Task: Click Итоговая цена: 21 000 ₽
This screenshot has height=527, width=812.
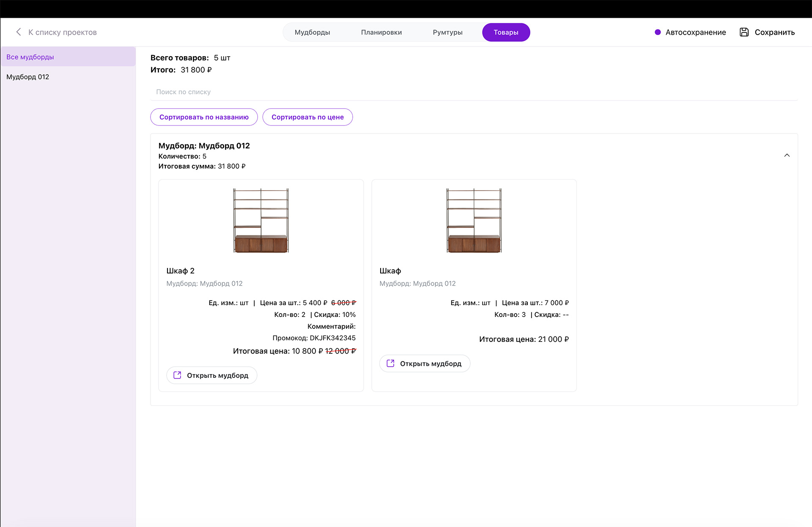Action: tap(524, 339)
